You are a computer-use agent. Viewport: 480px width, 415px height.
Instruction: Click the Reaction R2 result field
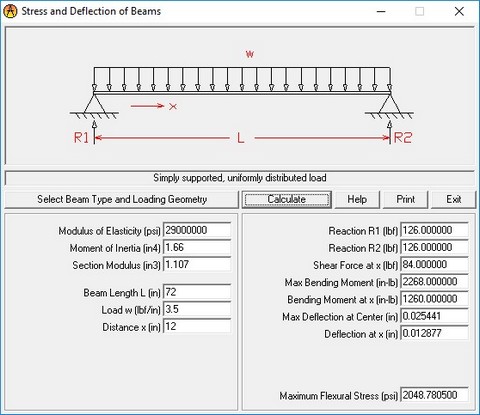434,248
